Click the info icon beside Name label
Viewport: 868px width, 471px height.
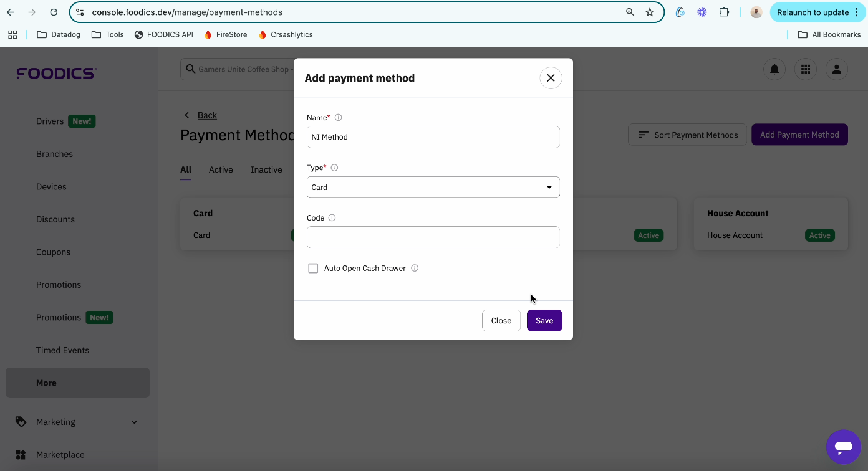339,118
